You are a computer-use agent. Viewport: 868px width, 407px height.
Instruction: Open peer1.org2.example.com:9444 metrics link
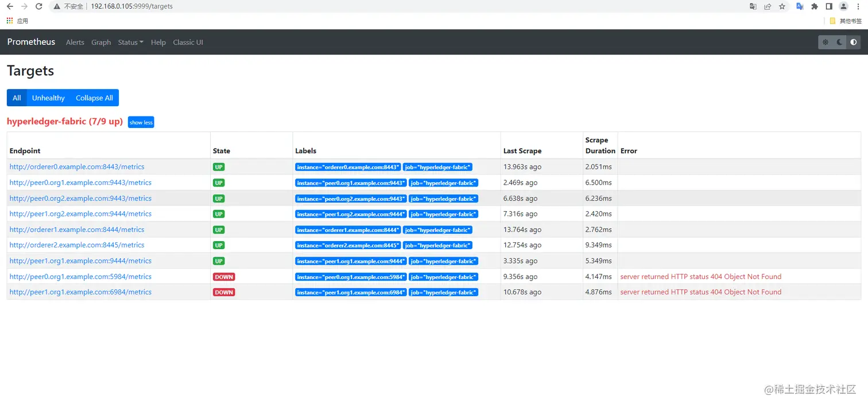80,214
